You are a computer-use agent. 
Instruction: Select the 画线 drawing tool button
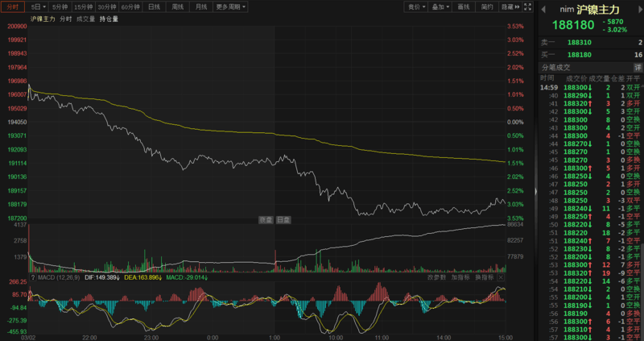[x=464, y=6]
